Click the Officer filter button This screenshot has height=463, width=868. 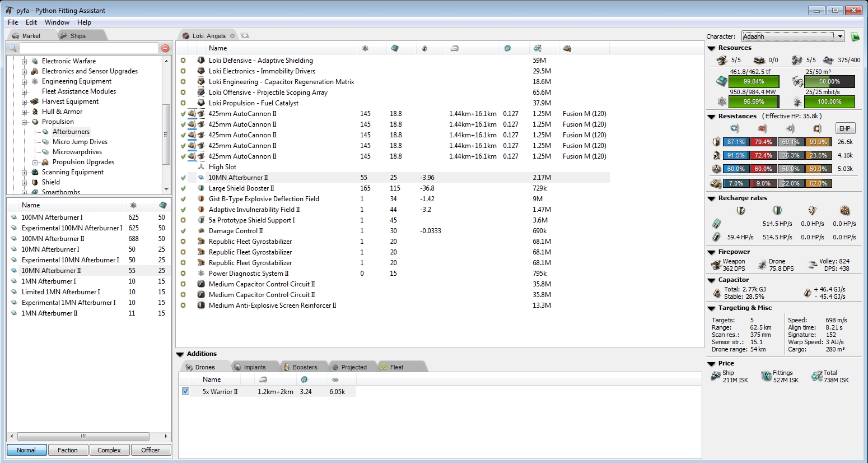(x=151, y=450)
